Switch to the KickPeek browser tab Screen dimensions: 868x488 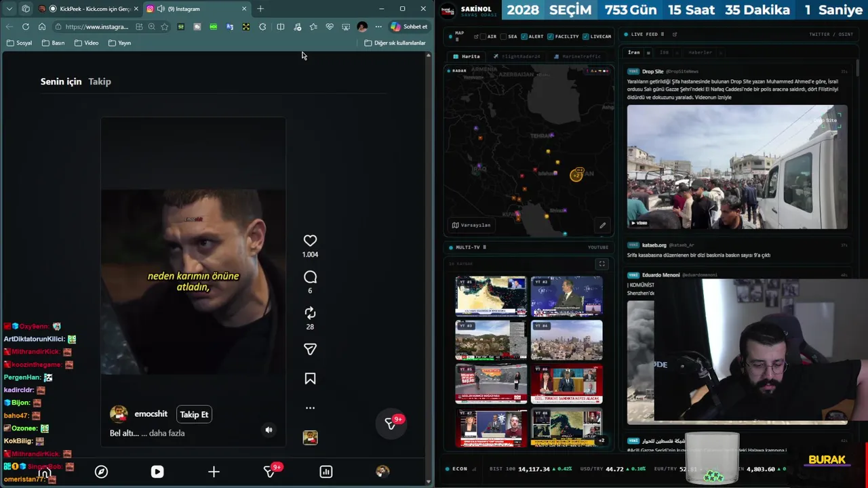[x=88, y=9]
